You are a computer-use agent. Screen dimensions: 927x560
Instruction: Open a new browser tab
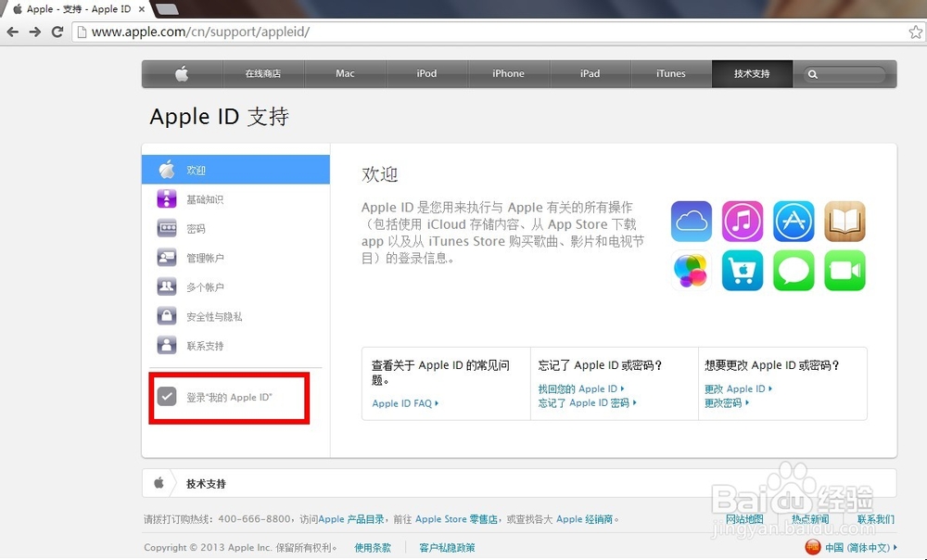[x=167, y=9]
